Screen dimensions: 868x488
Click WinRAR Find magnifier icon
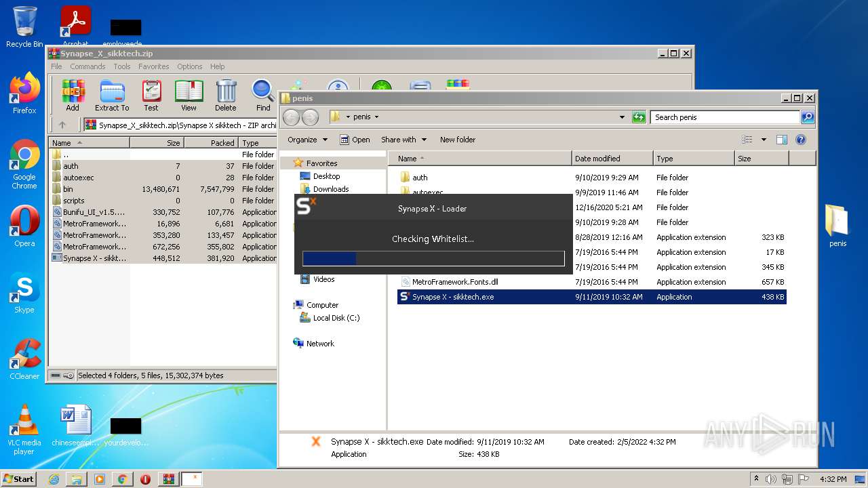[x=263, y=94]
